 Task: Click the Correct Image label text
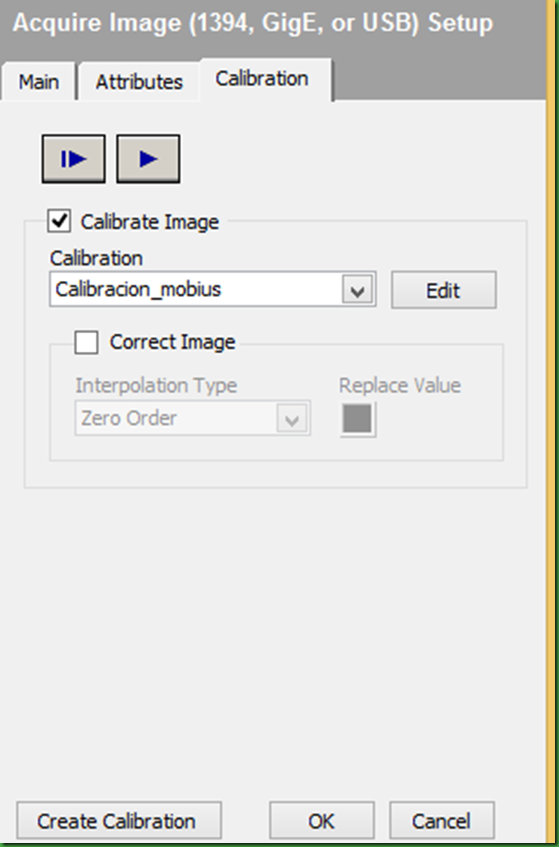172,342
